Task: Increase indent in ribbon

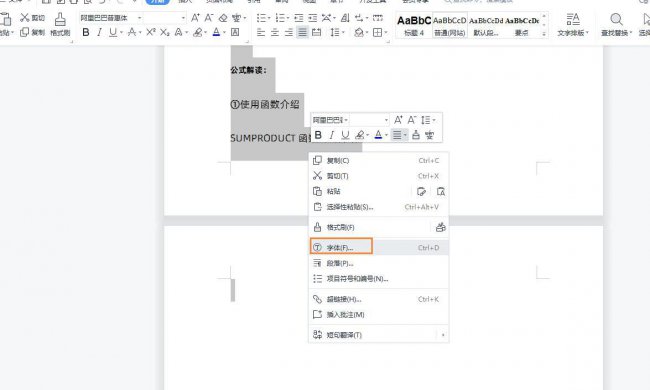Action: [x=313, y=18]
